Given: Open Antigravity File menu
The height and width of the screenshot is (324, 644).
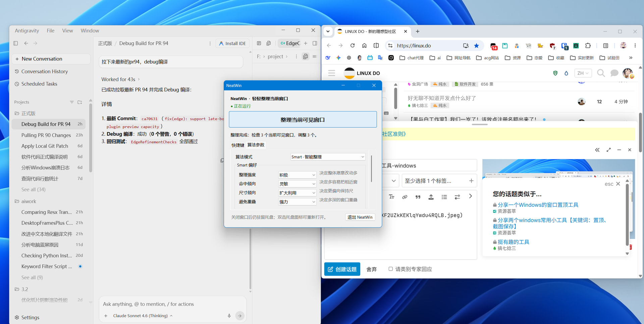Looking at the screenshot, I should [50, 31].
